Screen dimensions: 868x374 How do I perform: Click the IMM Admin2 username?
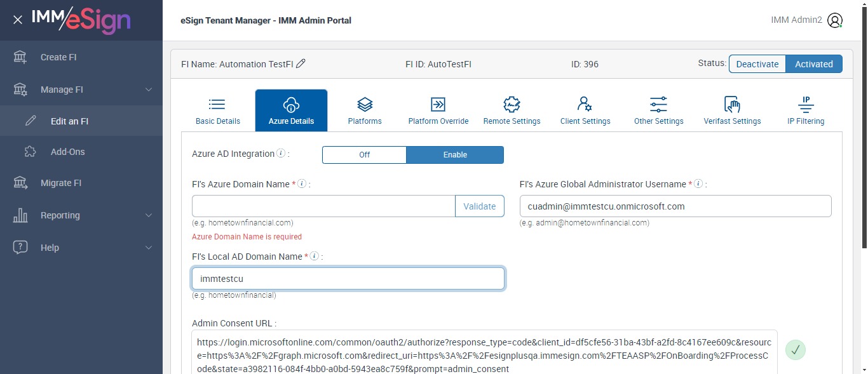(796, 20)
